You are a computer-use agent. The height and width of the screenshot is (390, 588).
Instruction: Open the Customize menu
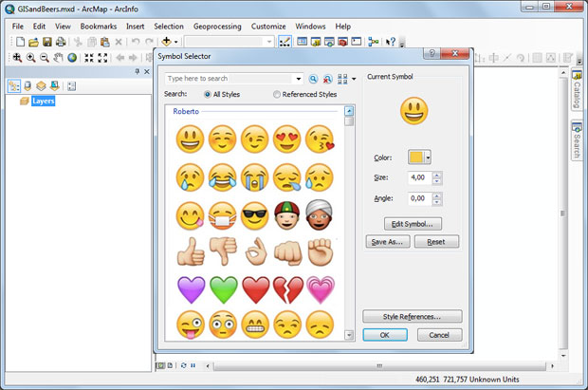pyautogui.click(x=268, y=27)
